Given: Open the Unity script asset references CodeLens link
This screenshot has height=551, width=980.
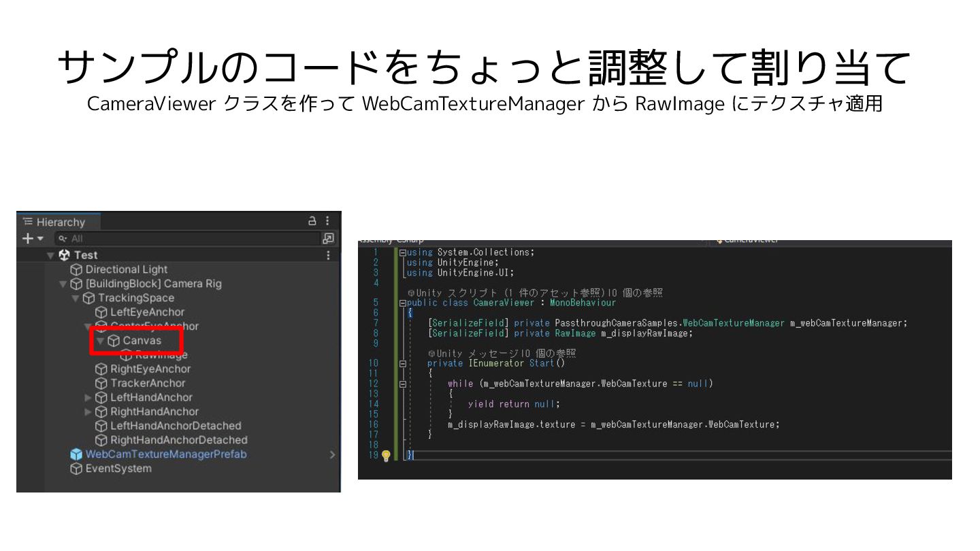Looking at the screenshot, I should coord(535,293).
